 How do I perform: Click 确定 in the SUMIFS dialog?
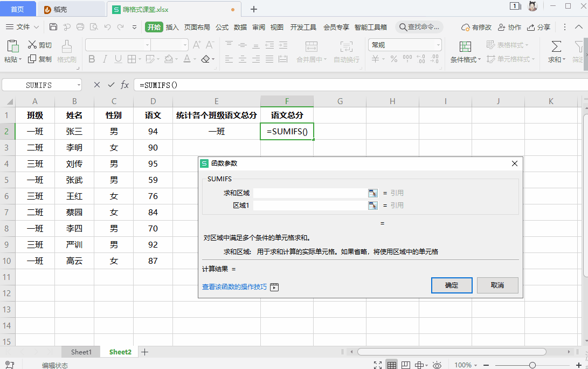coord(452,285)
